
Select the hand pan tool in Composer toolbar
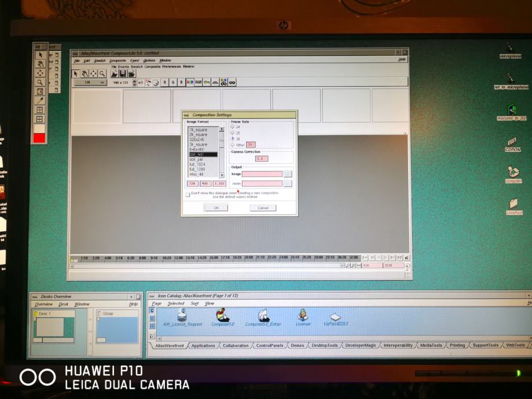pos(85,73)
